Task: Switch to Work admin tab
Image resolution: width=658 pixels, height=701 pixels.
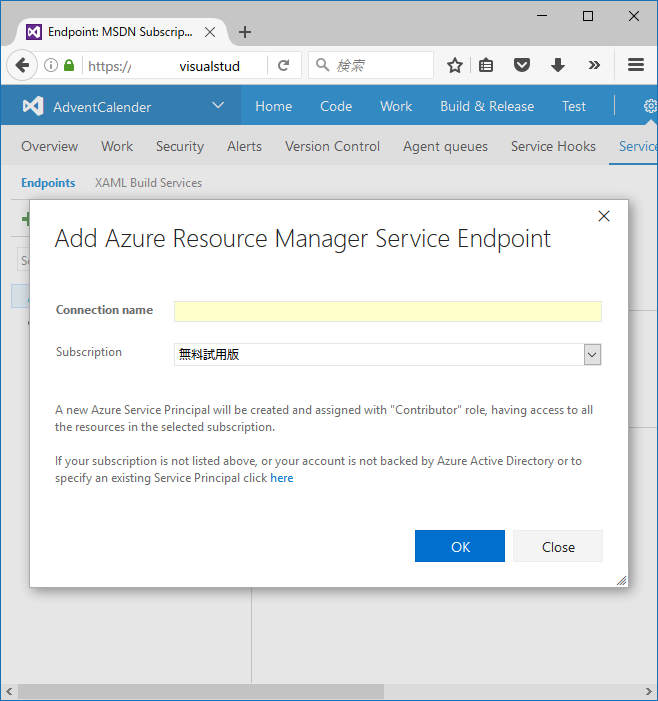Action: [x=117, y=146]
